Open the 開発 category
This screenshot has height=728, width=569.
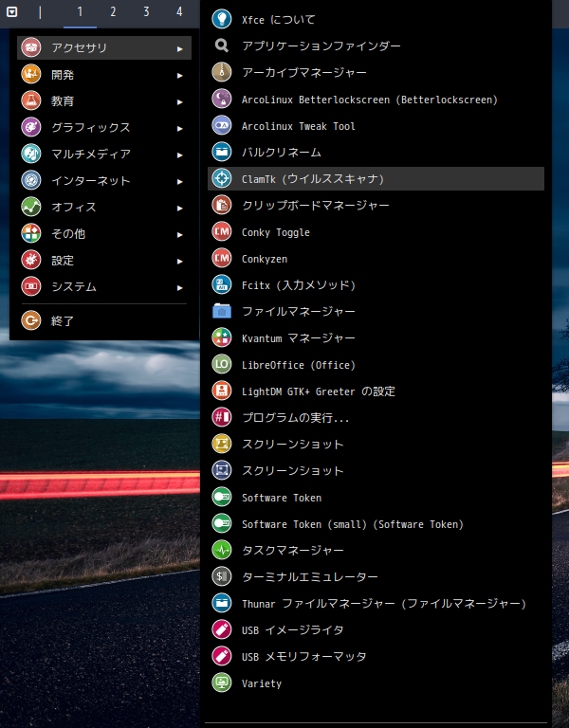pos(104,74)
